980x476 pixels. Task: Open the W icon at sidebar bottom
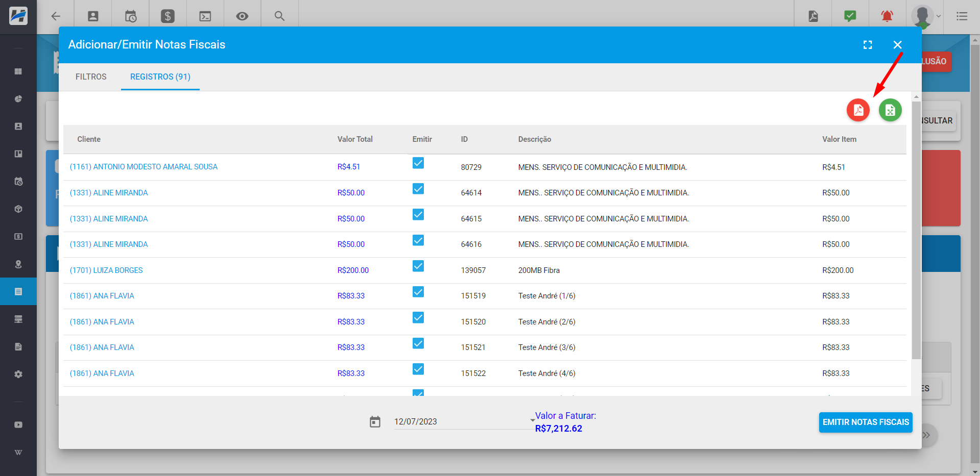(x=18, y=453)
